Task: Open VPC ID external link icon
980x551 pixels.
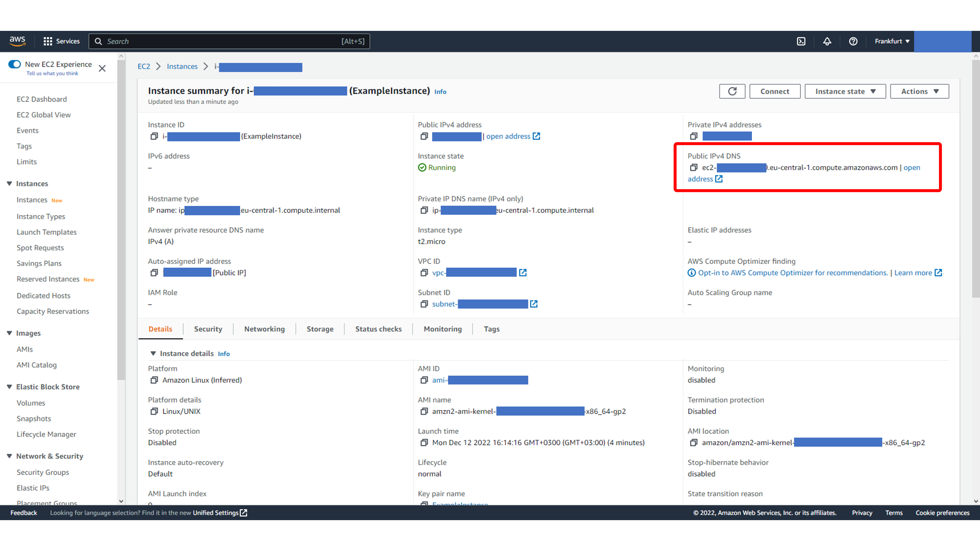Action: click(523, 273)
